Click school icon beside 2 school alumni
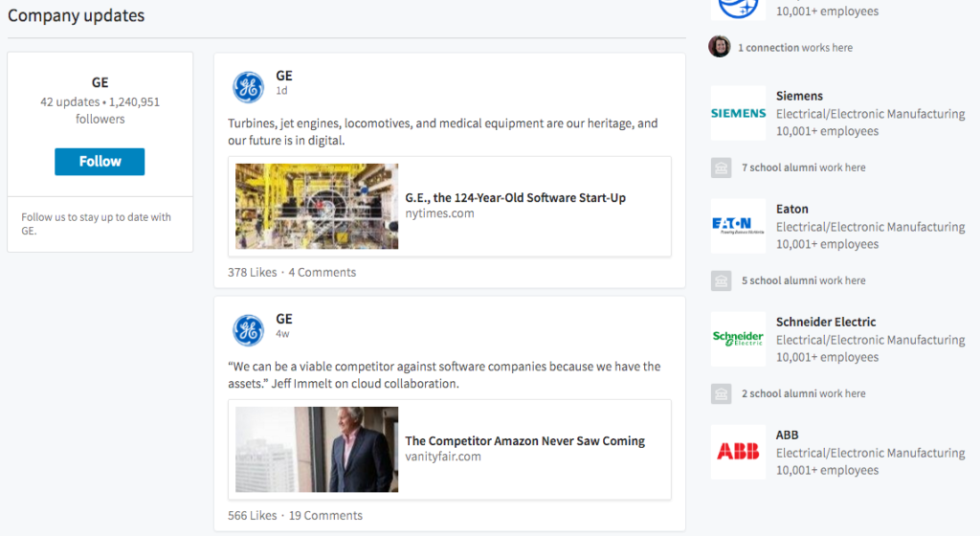 722,393
